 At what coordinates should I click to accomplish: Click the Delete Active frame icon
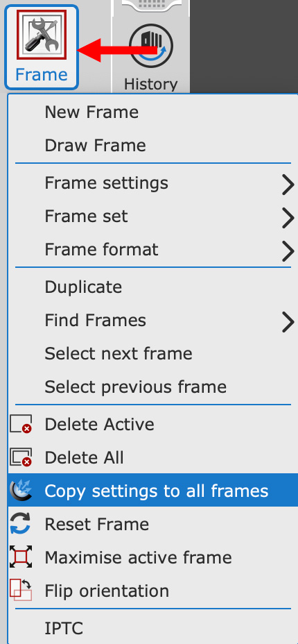[x=21, y=424]
